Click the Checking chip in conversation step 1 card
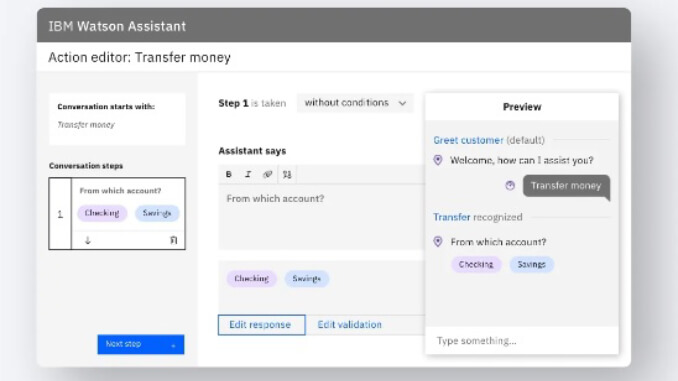This screenshot has height=381, width=678. (102, 213)
